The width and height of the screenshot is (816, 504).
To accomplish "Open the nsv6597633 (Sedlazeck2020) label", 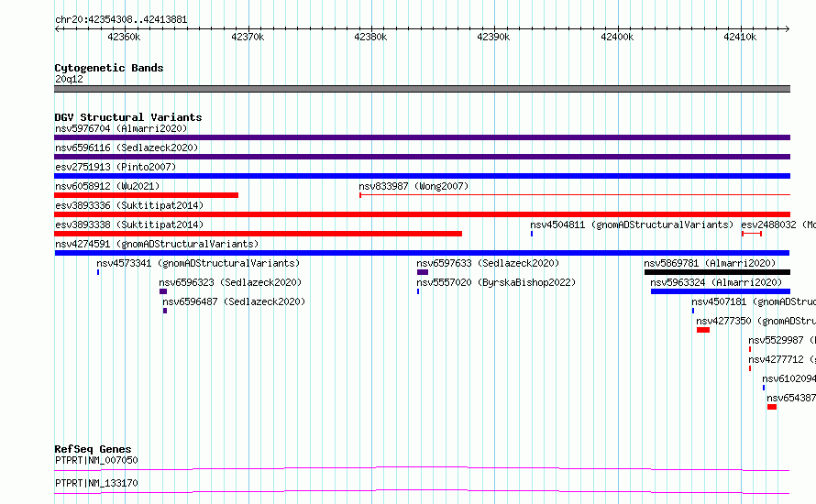I will click(x=488, y=263).
